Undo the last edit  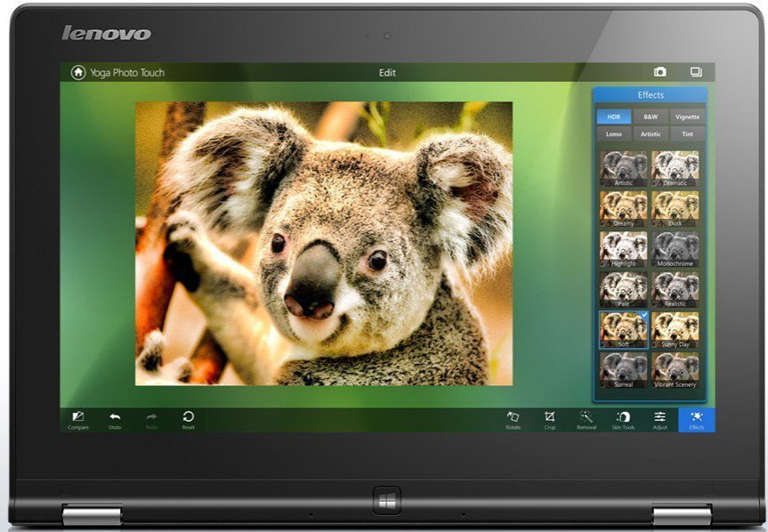[x=115, y=419]
